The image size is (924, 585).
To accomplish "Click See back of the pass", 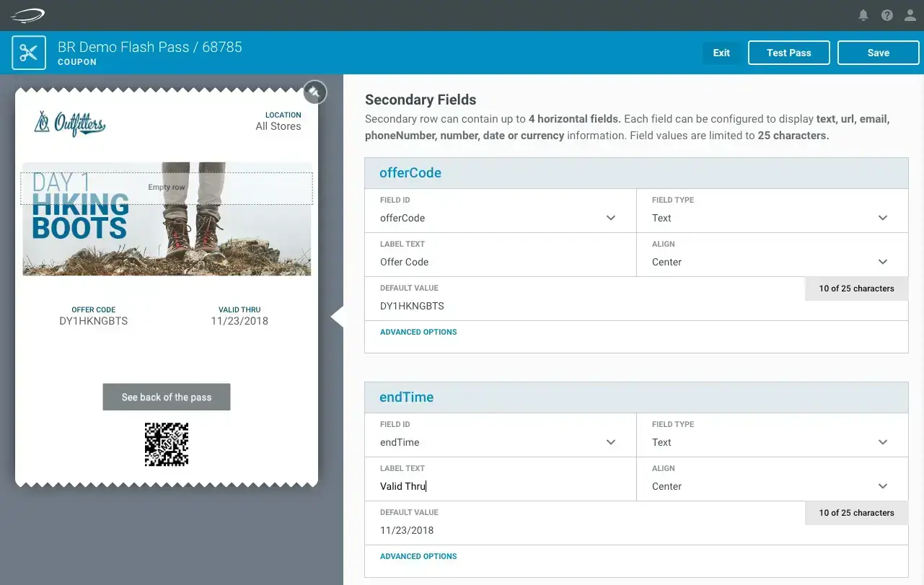I will [167, 397].
